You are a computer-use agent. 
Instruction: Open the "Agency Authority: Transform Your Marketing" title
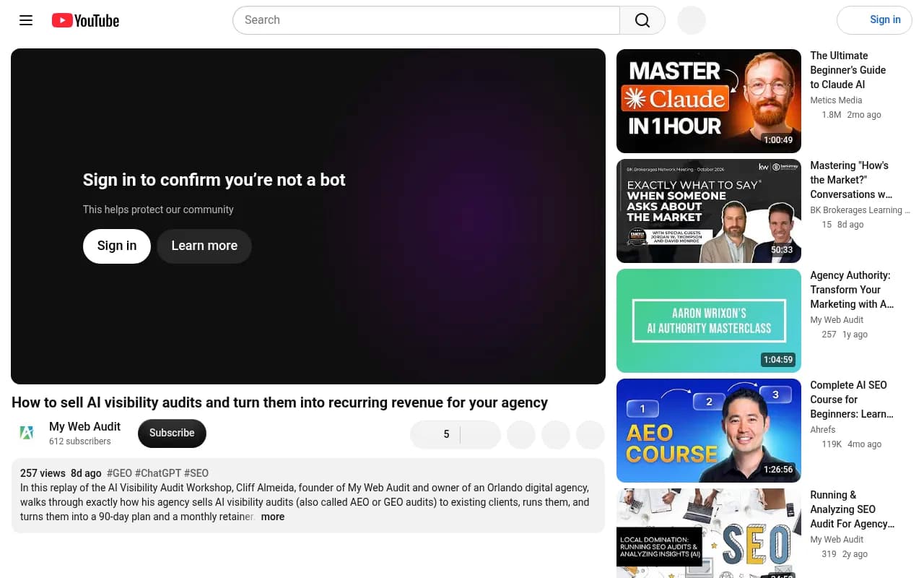[x=852, y=290]
